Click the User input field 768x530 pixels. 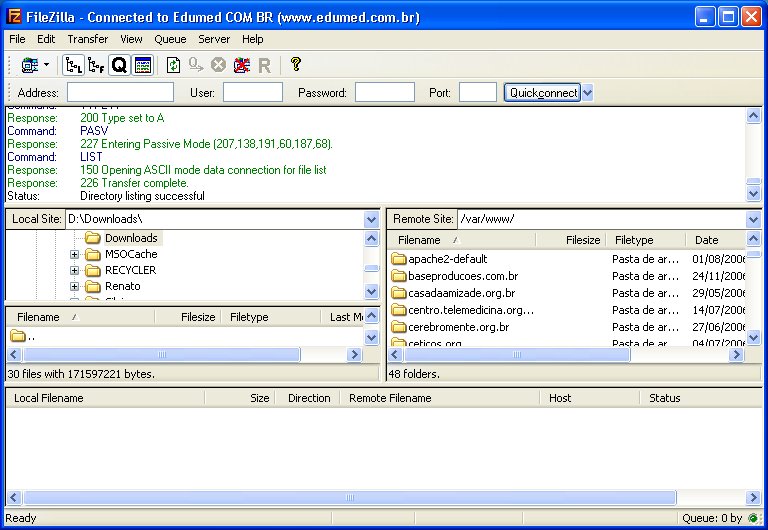[253, 92]
